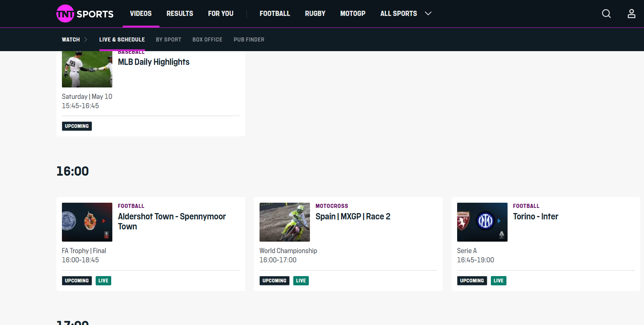The image size is (644, 325).
Task: Click the Serie A competition text
Action: pyautogui.click(x=467, y=251)
